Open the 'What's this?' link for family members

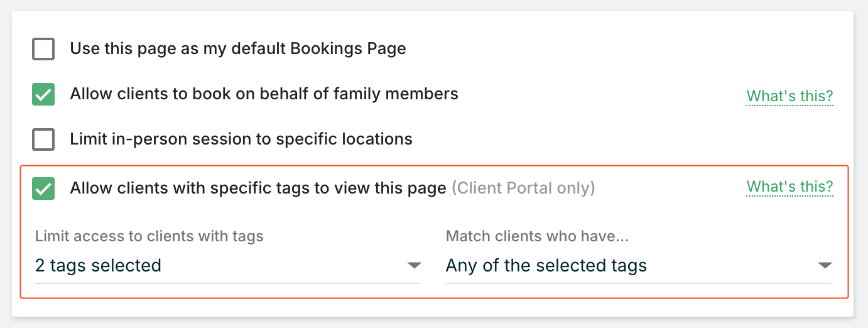click(x=789, y=96)
